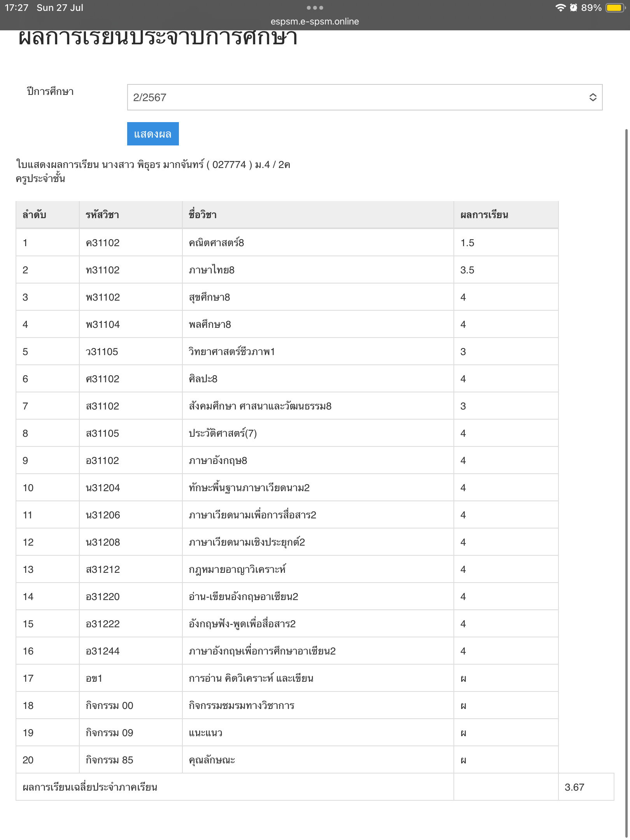Select subject ภาษาอังกฤษเพื่อการศึกษาอาเซียน2
This screenshot has height=840, width=630.
pos(262,651)
